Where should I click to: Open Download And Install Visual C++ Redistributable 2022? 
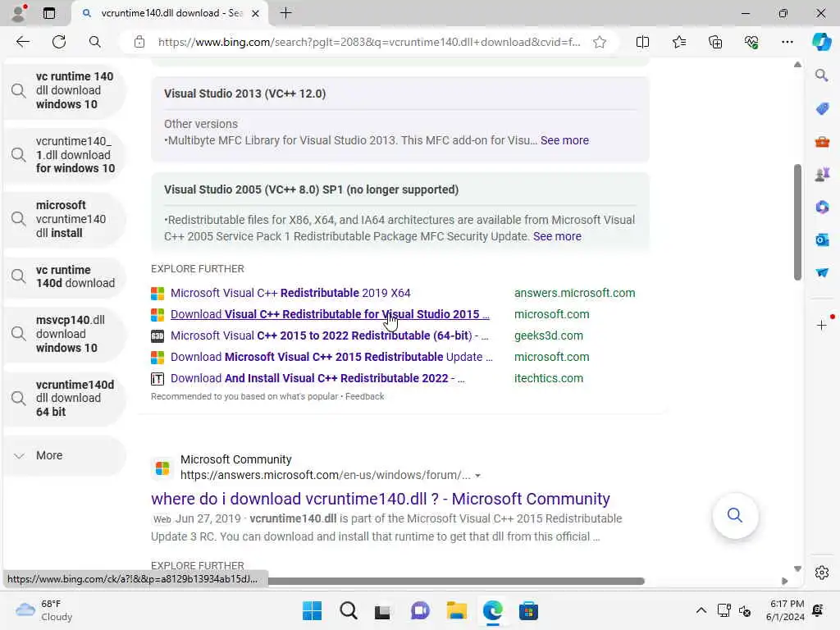pos(317,378)
